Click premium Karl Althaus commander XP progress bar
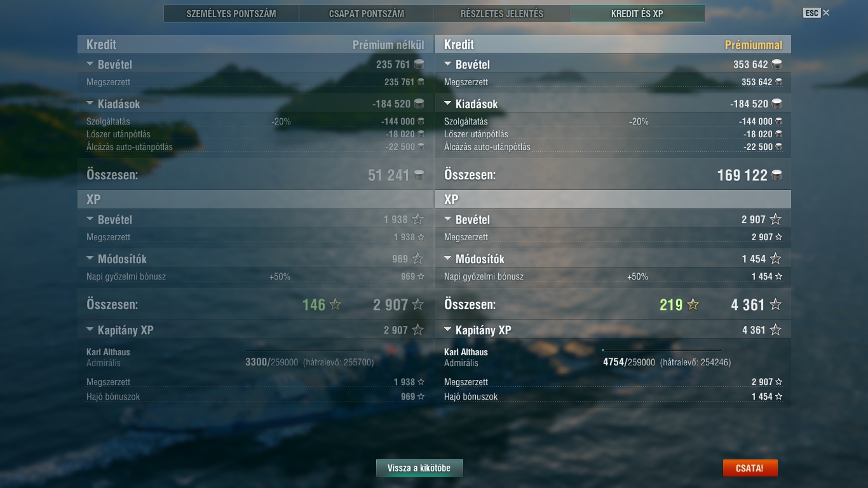 click(x=662, y=350)
